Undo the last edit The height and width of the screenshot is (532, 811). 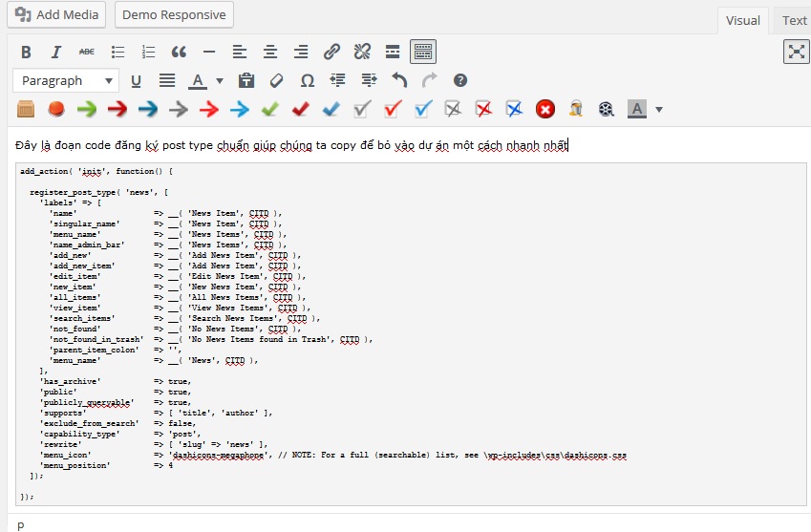coord(399,80)
